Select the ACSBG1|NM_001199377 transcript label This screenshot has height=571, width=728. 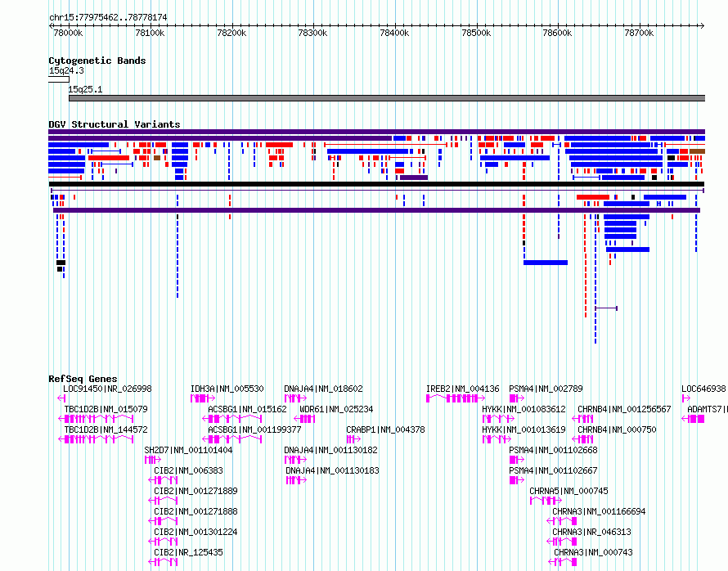coord(255,429)
